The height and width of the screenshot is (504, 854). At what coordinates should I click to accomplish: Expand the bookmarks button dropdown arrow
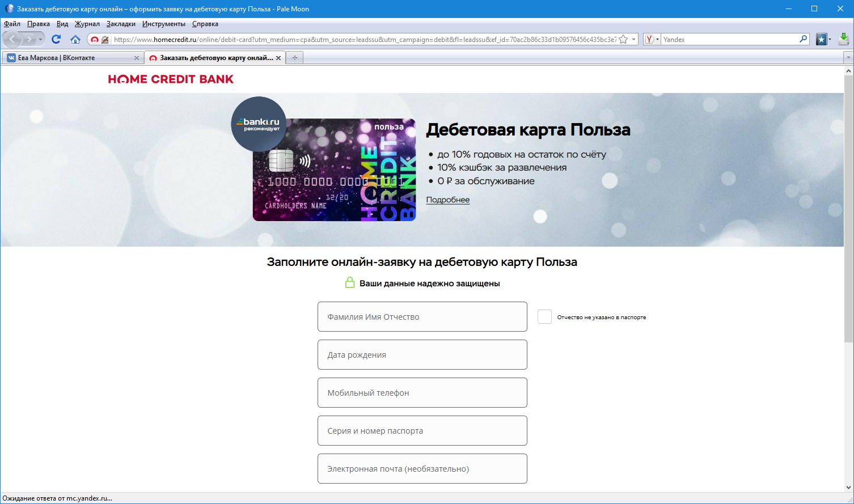(x=830, y=40)
